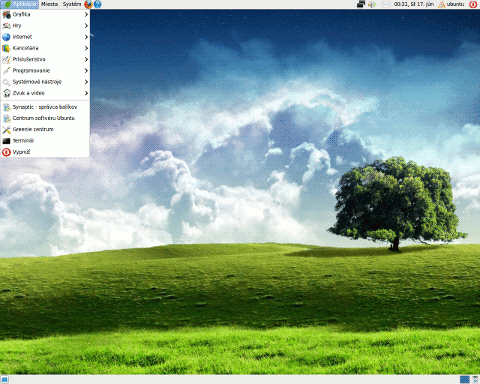Expand the Hry games submenu

[x=45, y=26]
